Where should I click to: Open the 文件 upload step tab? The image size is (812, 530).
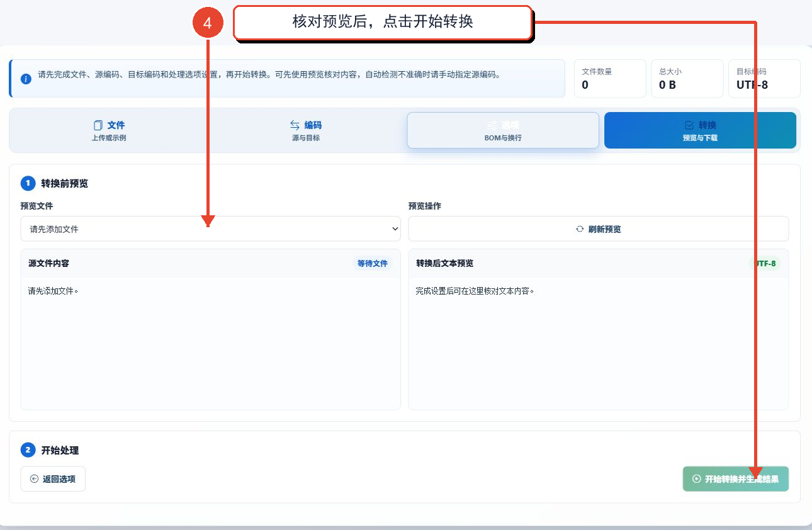(109, 130)
